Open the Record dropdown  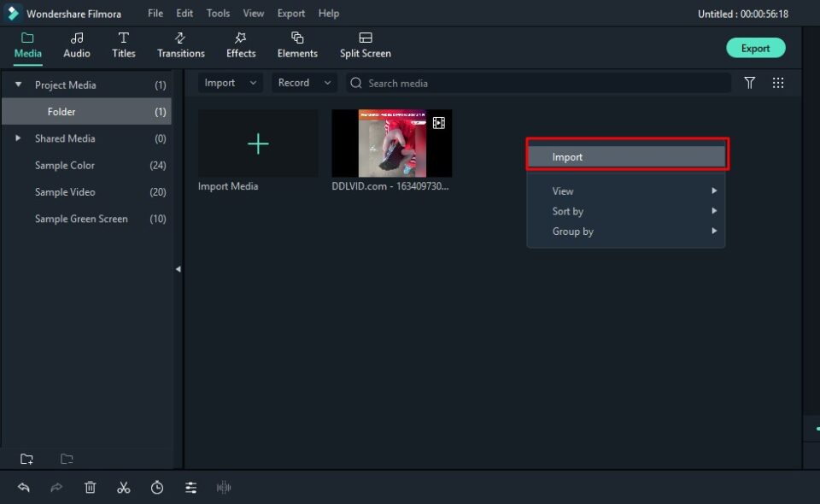[x=304, y=83]
